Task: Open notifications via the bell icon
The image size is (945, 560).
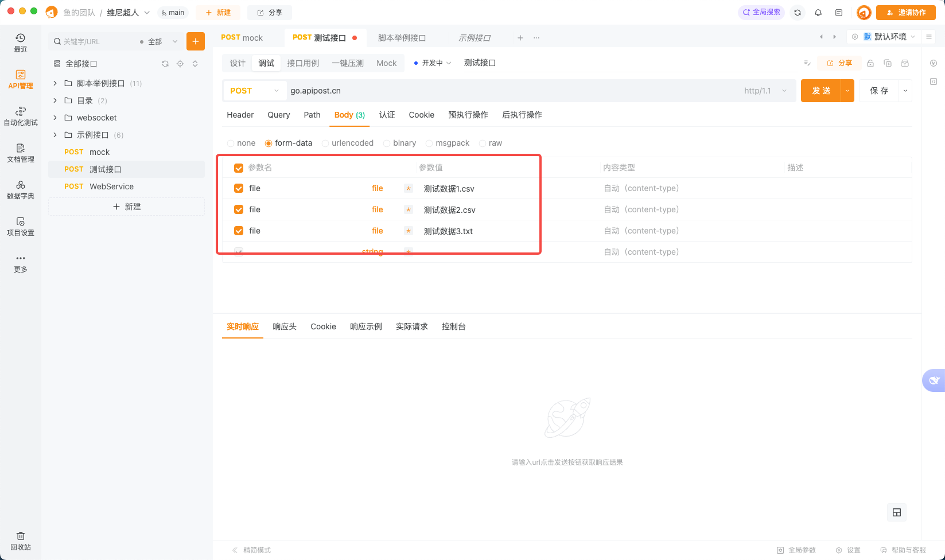Action: (x=818, y=12)
